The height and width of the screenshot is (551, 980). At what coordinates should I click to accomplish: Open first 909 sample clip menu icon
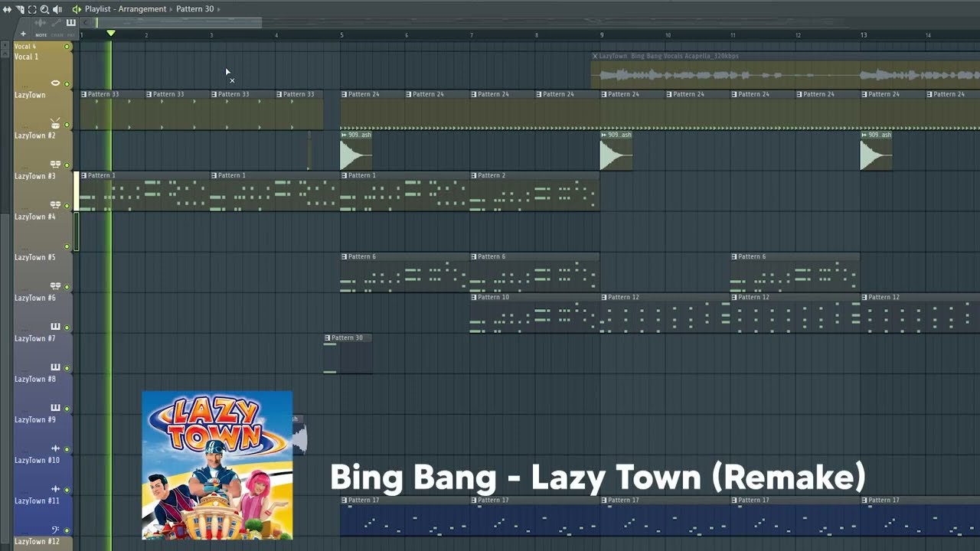345,135
